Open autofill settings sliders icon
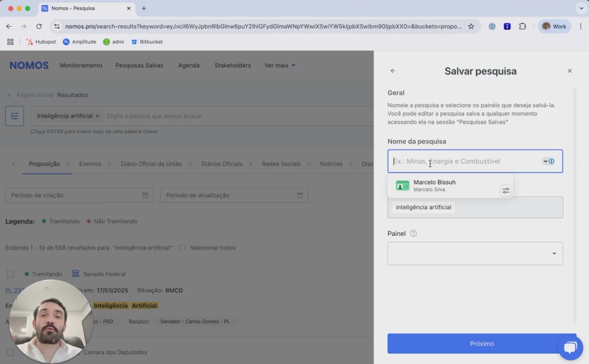The image size is (589, 364). click(506, 190)
